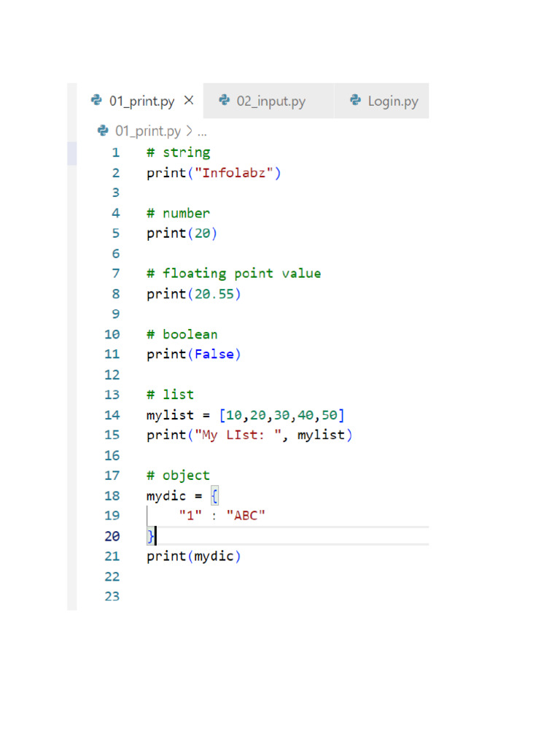Viewport: 560px width, 747px height.
Task: Click the '# number' comment
Action: (x=178, y=213)
